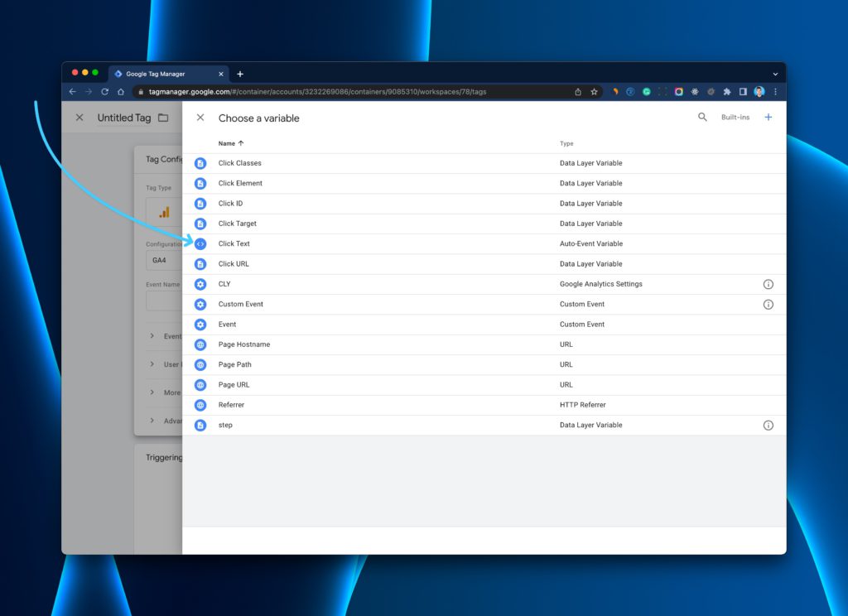Image resolution: width=848 pixels, height=616 pixels.
Task: Select the Click Classes row name
Action: tap(239, 163)
